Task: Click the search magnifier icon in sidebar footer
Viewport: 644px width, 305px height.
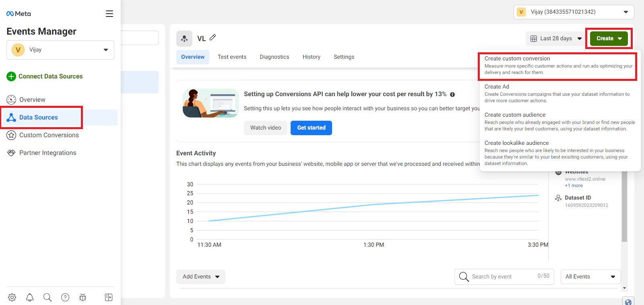Action: 47,297
